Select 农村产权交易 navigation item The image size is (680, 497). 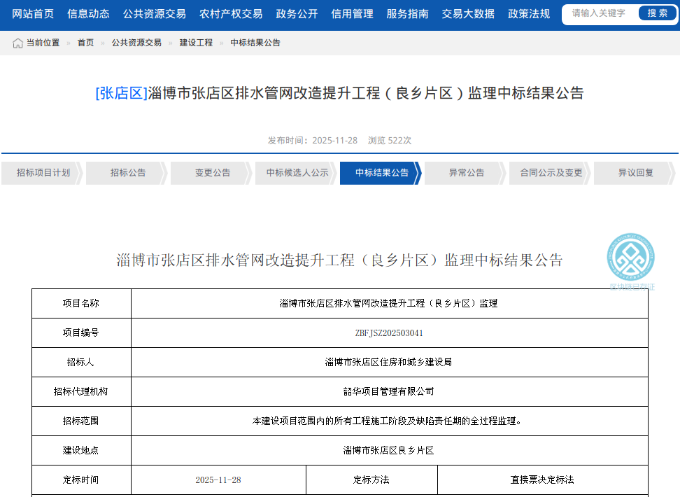point(231,14)
